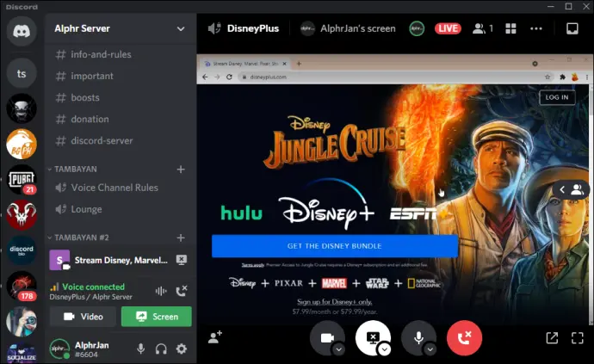Toggle deafen with the headphones icon
This screenshot has height=364, width=594.
pyautogui.click(x=161, y=349)
